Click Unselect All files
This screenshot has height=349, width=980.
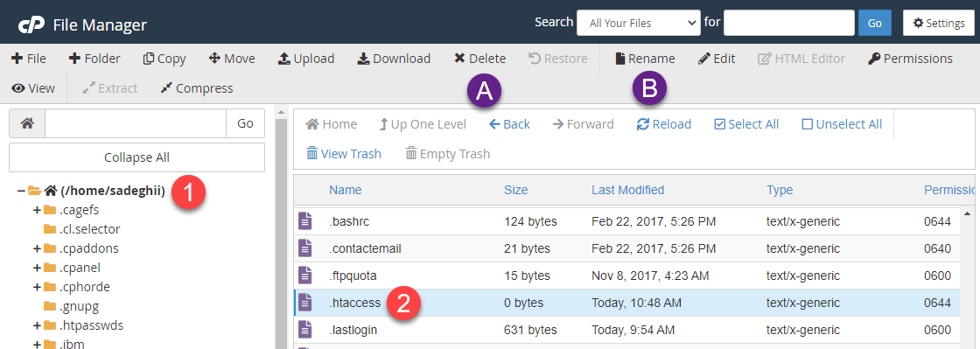[x=842, y=124]
